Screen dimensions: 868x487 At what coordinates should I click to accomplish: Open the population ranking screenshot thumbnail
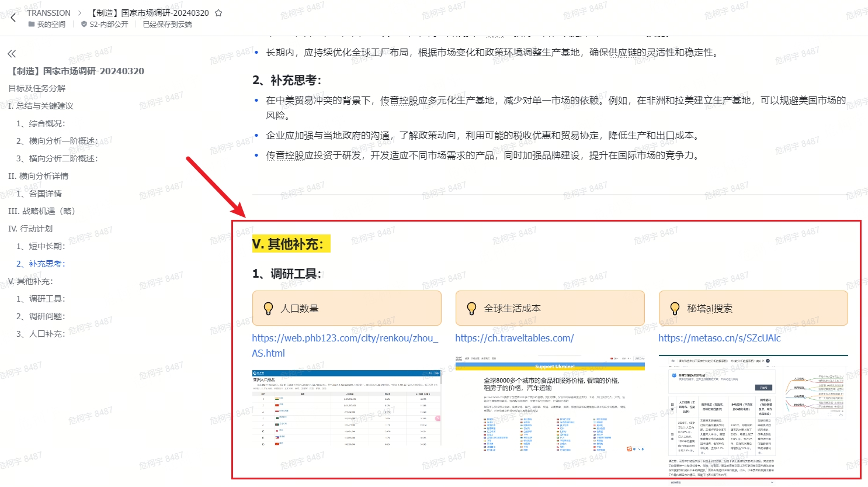click(346, 407)
